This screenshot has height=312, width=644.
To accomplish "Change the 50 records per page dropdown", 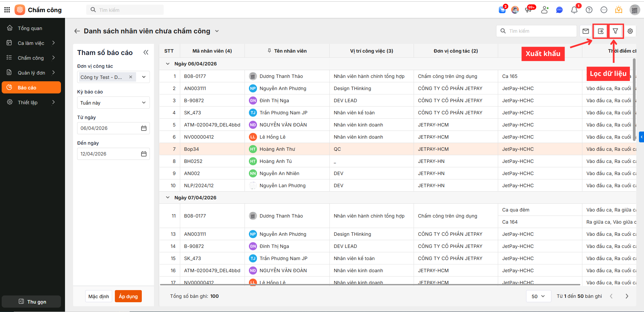I will [538, 296].
